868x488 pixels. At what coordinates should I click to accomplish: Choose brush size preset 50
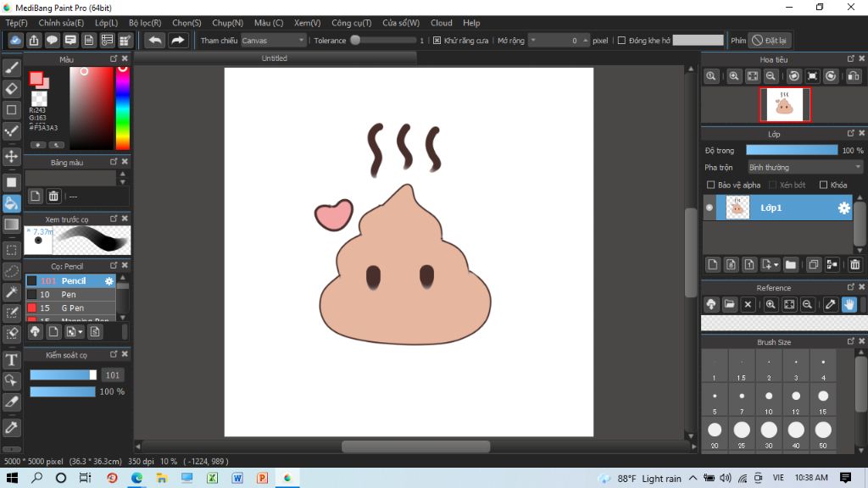click(822, 435)
